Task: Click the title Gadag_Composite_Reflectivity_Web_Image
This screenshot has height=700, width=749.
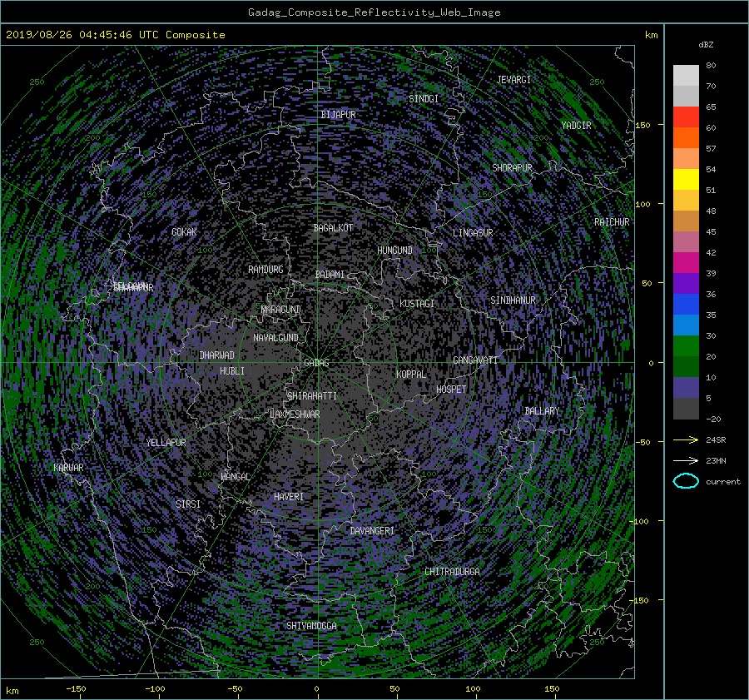Action: (374, 12)
